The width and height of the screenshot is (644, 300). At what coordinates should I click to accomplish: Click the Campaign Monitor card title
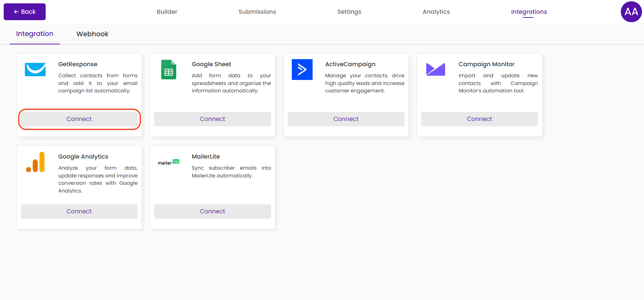pos(487,64)
